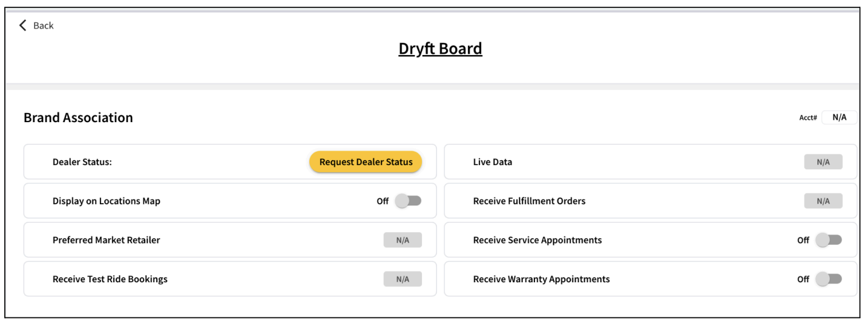Enable Receive Service Appointments toggle
The image size is (868, 324).
[x=828, y=240]
